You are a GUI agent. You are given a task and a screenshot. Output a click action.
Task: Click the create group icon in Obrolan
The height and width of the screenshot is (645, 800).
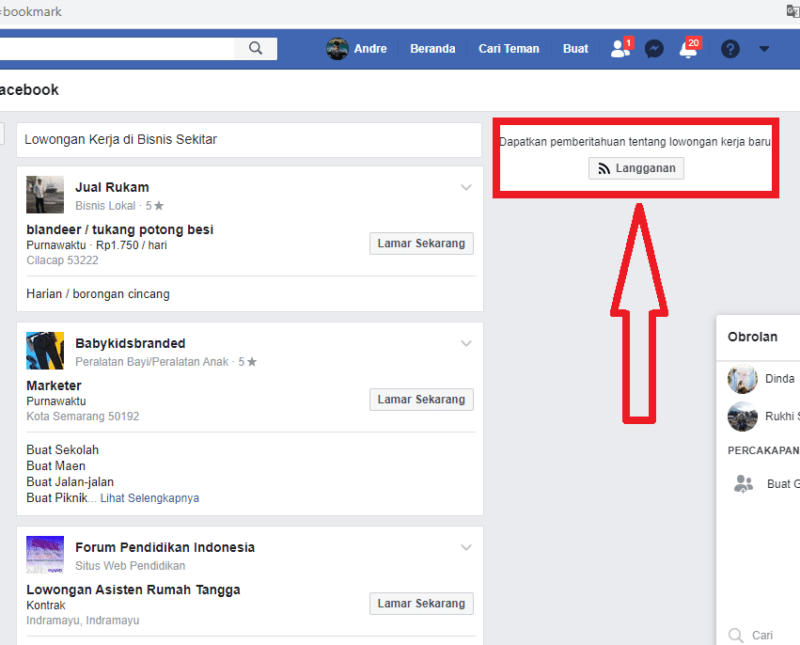click(x=743, y=484)
